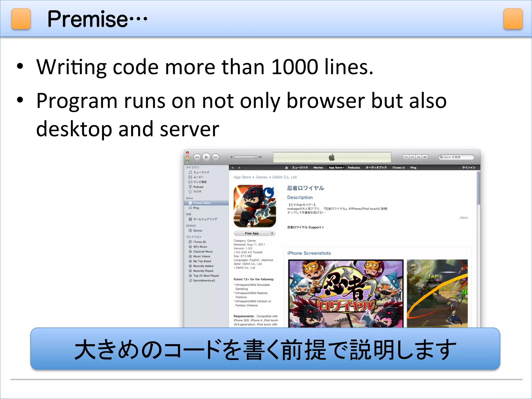Screen dimensions: 532x399
Task: Click the iTunes volume slider
Action: click(245, 157)
